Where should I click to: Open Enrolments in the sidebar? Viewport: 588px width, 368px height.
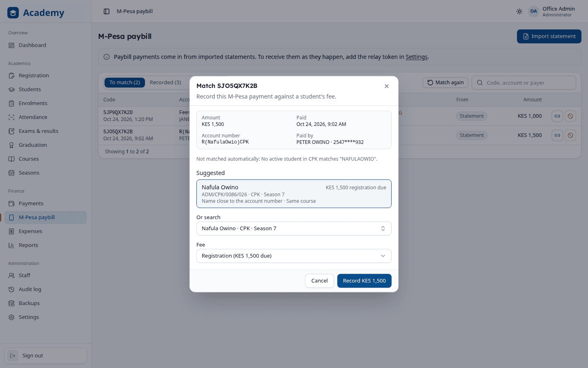pyautogui.click(x=45, y=103)
